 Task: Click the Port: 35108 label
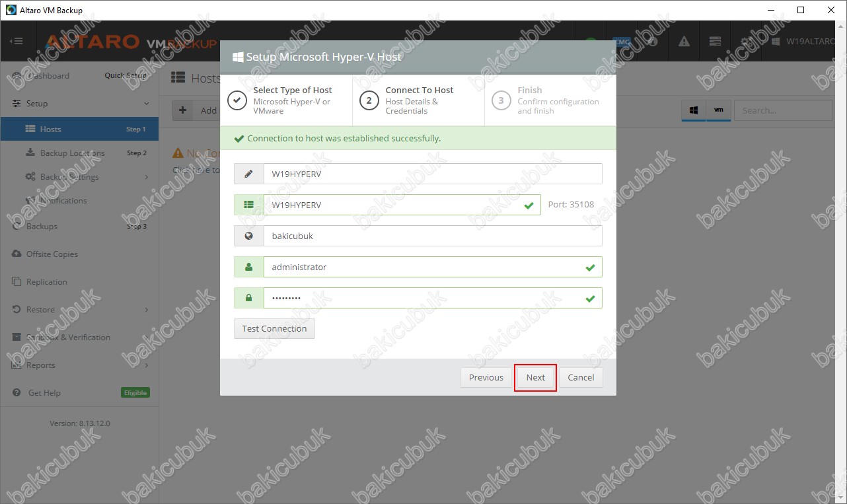point(571,205)
